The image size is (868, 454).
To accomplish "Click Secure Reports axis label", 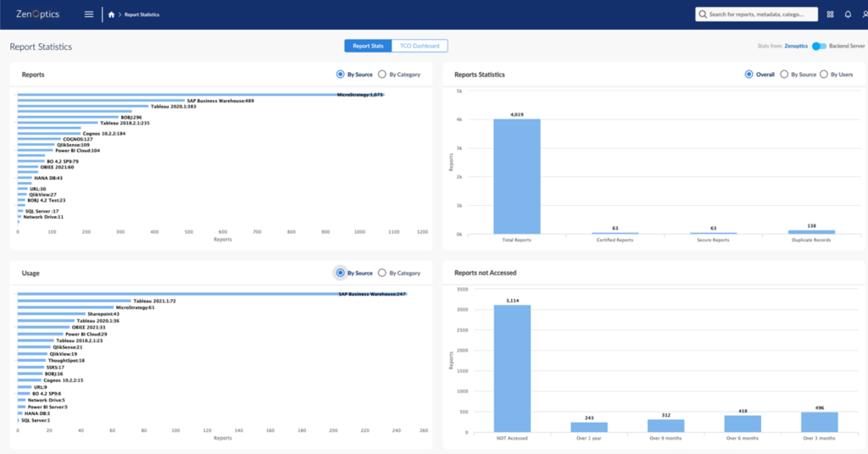I will (713, 240).
